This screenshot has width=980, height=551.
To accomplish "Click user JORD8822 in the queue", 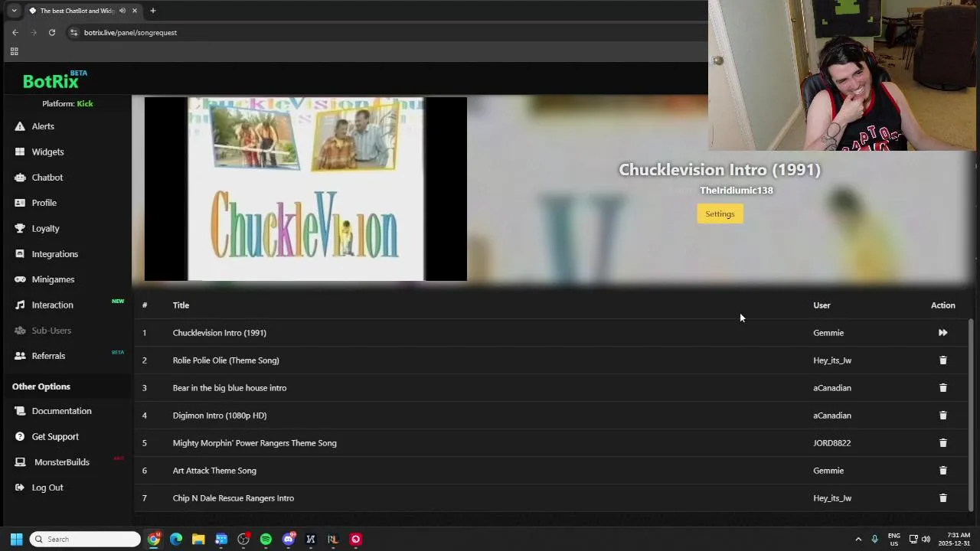I will click(831, 443).
